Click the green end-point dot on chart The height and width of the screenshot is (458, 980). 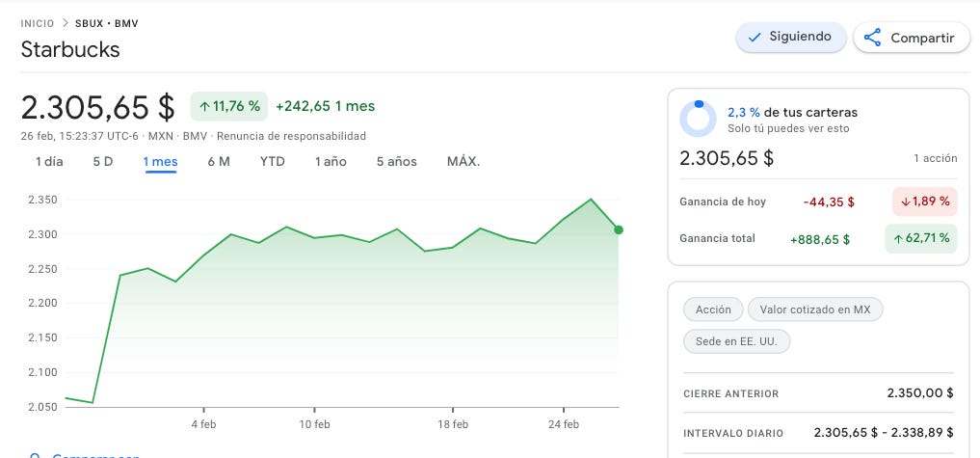pyautogui.click(x=618, y=230)
